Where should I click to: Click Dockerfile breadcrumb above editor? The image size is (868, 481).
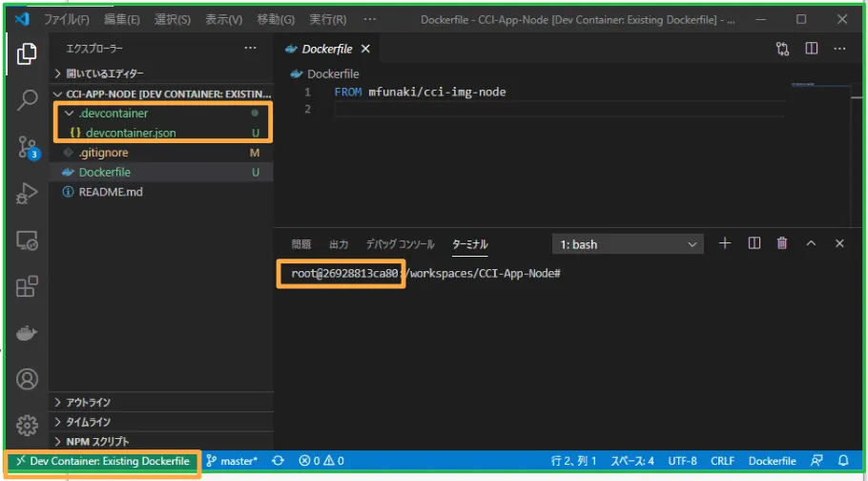(x=333, y=73)
